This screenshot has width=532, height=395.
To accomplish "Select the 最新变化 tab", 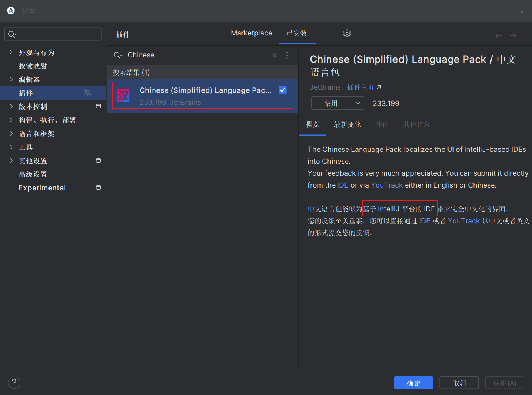I will [347, 125].
